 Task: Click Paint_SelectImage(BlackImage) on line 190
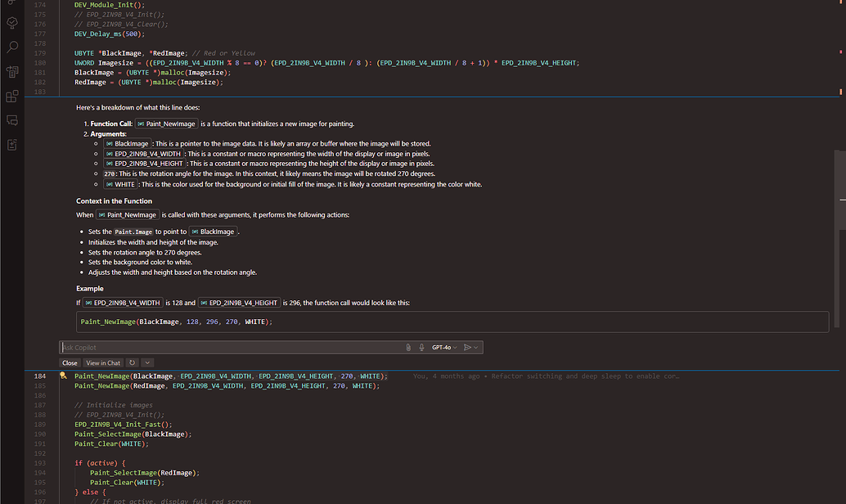(133, 434)
